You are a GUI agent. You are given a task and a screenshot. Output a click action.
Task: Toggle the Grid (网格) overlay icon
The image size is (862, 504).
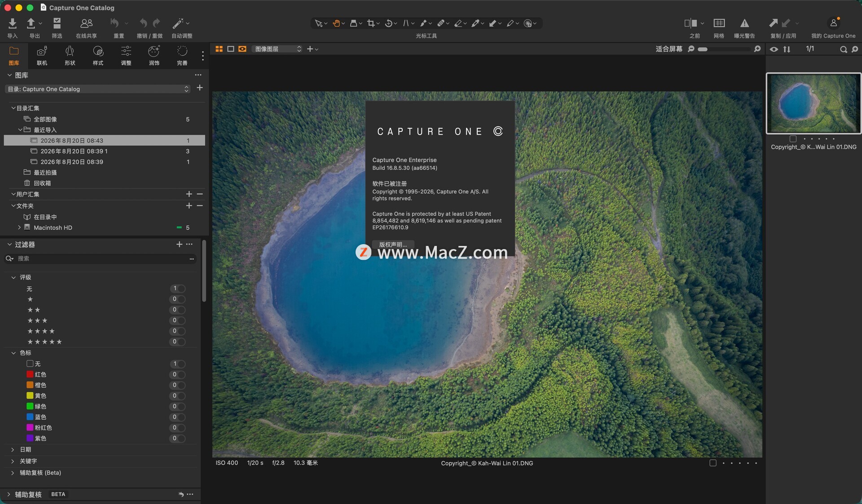719,23
